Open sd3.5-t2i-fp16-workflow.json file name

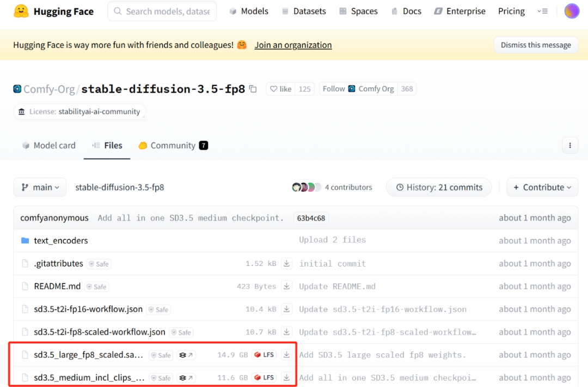coord(89,309)
